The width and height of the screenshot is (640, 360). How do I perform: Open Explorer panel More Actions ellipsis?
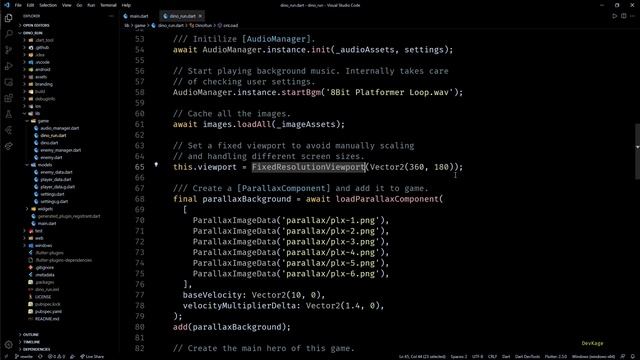(x=111, y=16)
